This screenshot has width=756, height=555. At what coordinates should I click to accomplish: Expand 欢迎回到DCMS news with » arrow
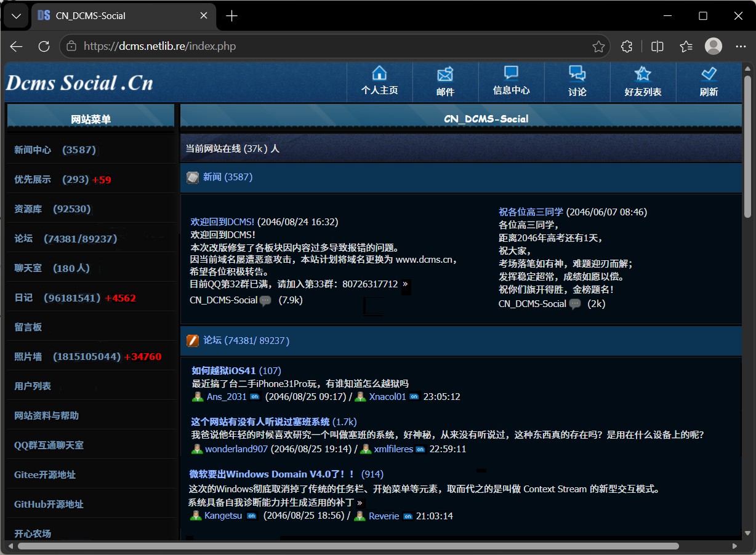(405, 285)
